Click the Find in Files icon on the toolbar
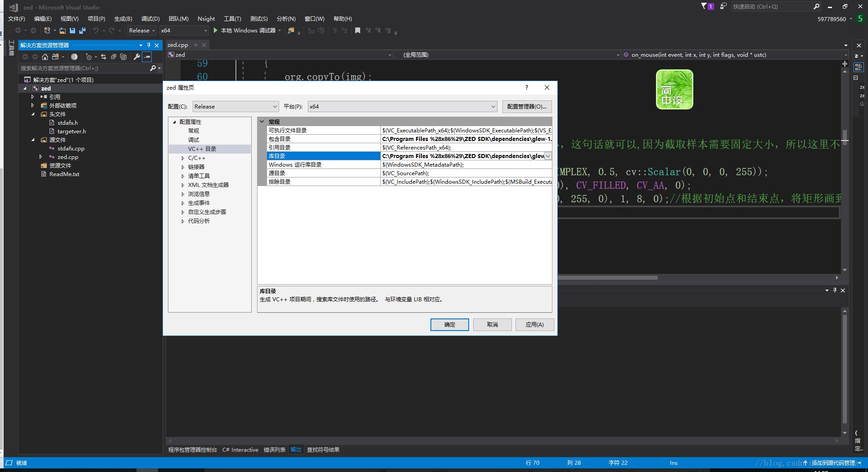Image resolution: width=868 pixels, height=472 pixels. [x=291, y=31]
